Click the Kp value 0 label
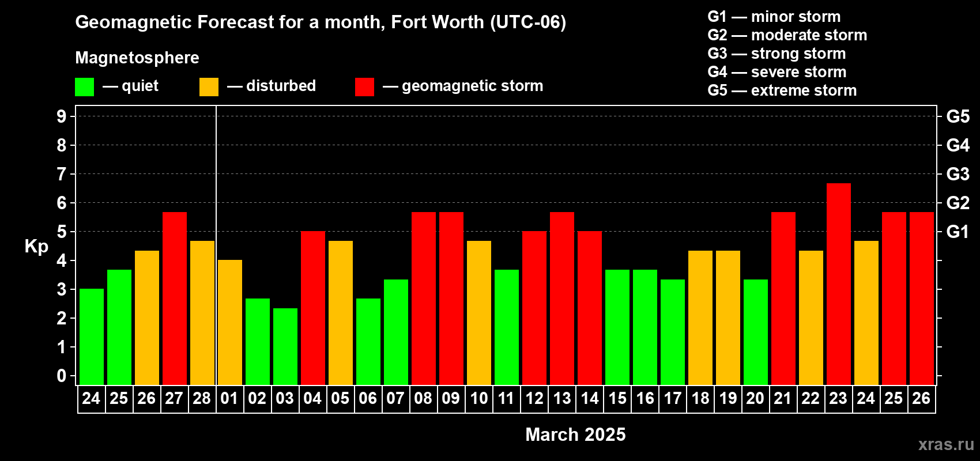Viewport: 980px width, 461px height. 62,376
